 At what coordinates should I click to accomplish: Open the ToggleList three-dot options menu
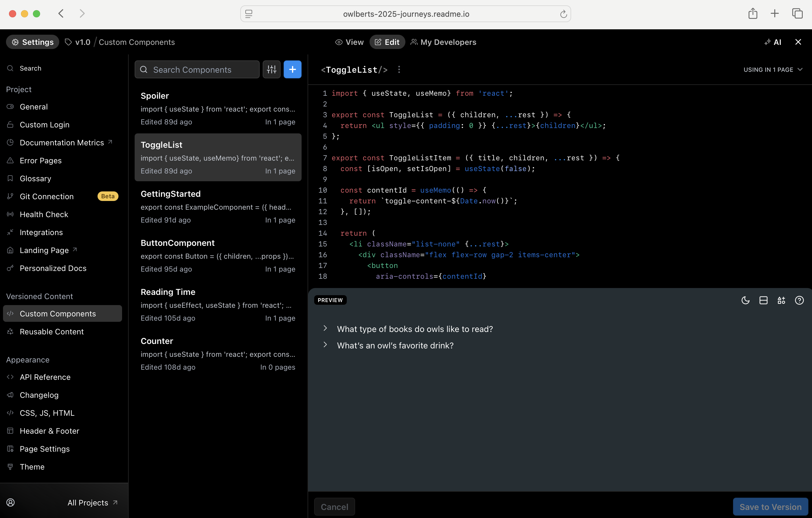(x=399, y=69)
